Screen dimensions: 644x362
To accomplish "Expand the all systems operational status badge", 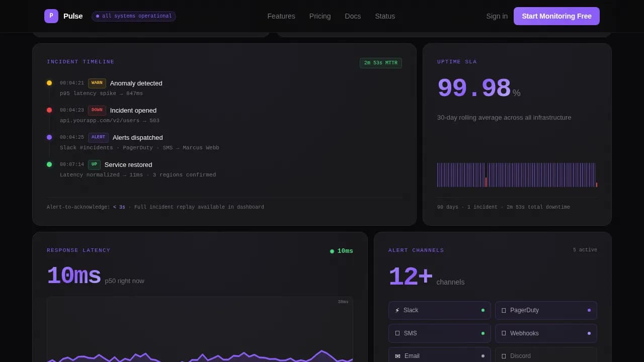I will (133, 16).
